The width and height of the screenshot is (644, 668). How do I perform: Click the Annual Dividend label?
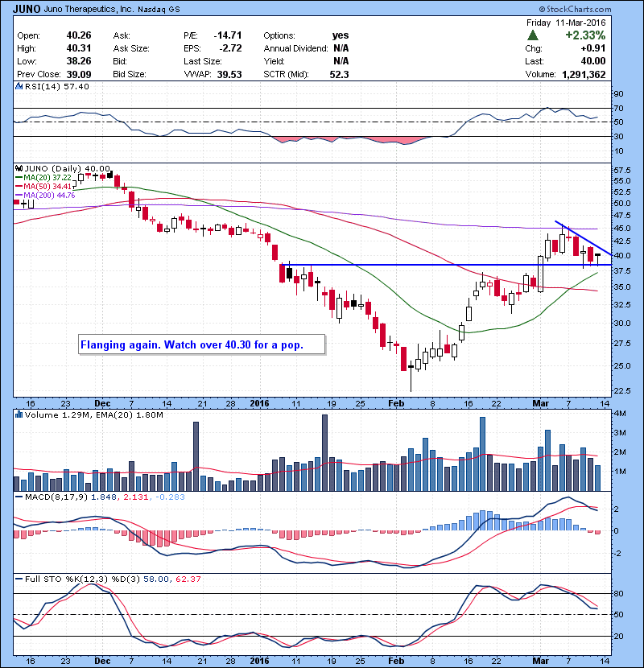coord(295,48)
